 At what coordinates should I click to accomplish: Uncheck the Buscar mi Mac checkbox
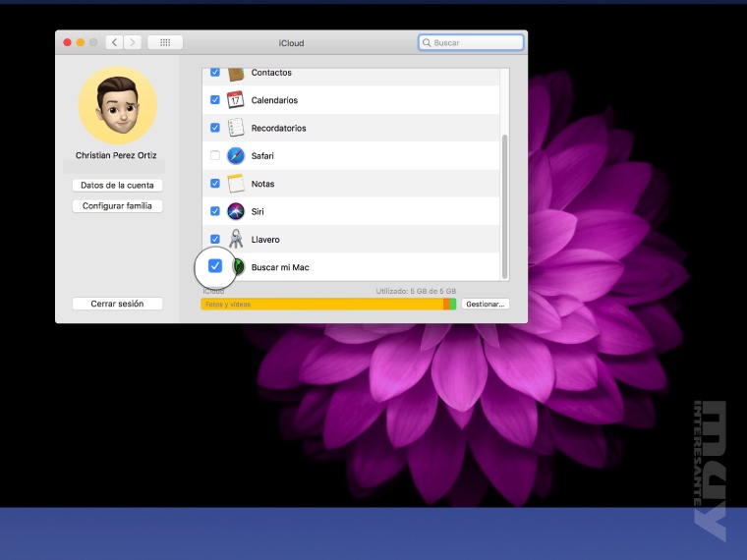point(215,266)
